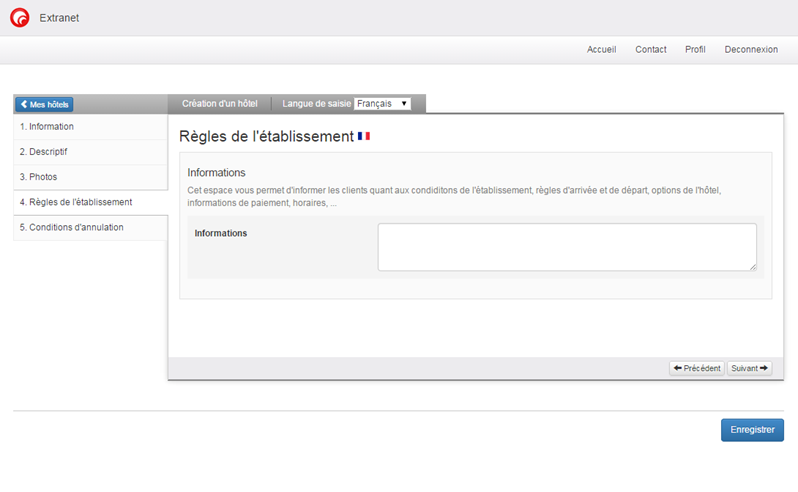798x492 pixels.
Task: Open the Contact link
Action: point(650,49)
